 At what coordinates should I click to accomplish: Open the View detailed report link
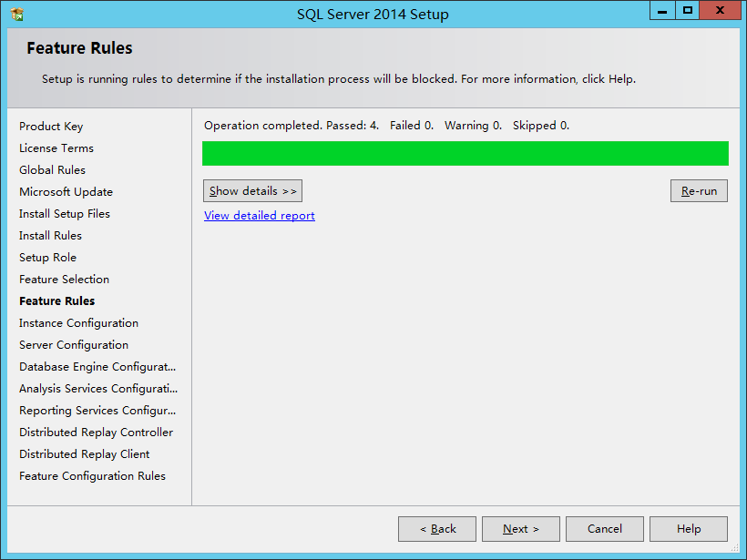point(259,216)
